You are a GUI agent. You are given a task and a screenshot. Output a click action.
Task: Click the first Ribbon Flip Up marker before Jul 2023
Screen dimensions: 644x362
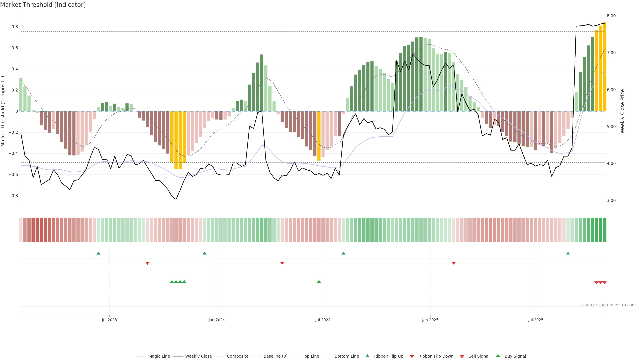[98, 253]
